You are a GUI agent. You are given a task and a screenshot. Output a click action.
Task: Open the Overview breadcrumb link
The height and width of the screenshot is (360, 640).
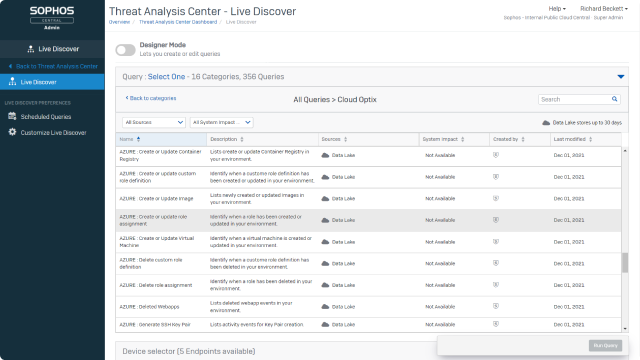[x=119, y=22]
